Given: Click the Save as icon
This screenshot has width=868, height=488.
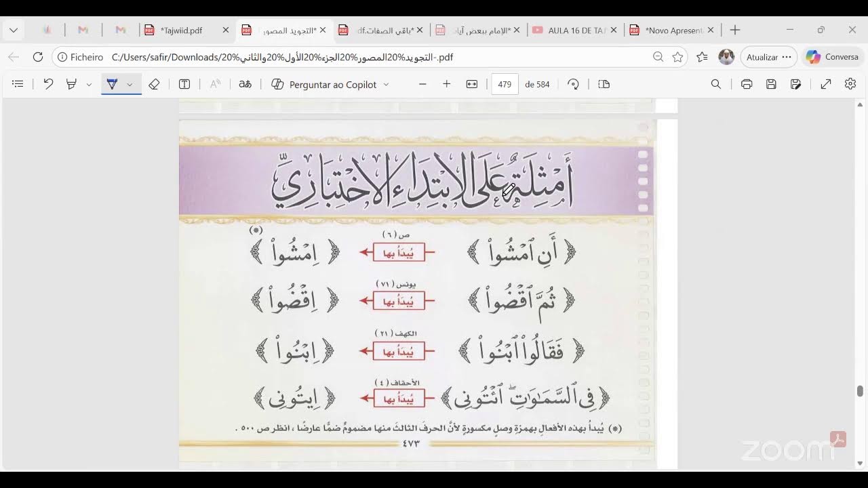Looking at the screenshot, I should 796,84.
